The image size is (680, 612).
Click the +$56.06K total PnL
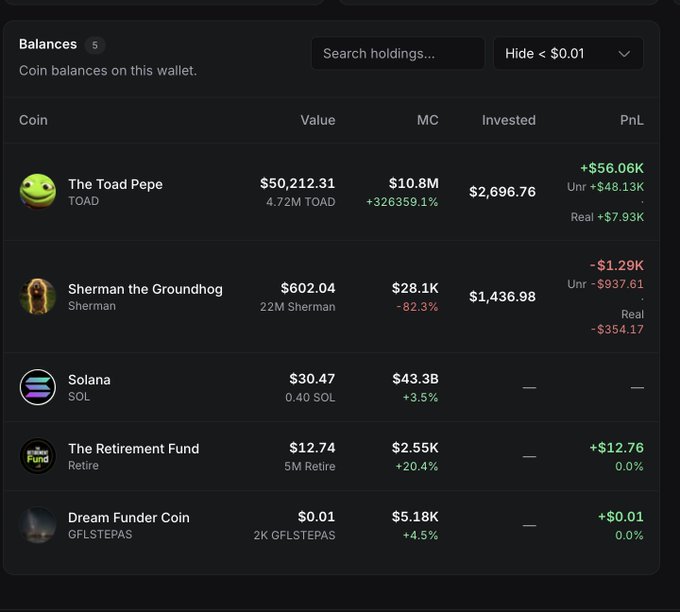click(x=612, y=168)
